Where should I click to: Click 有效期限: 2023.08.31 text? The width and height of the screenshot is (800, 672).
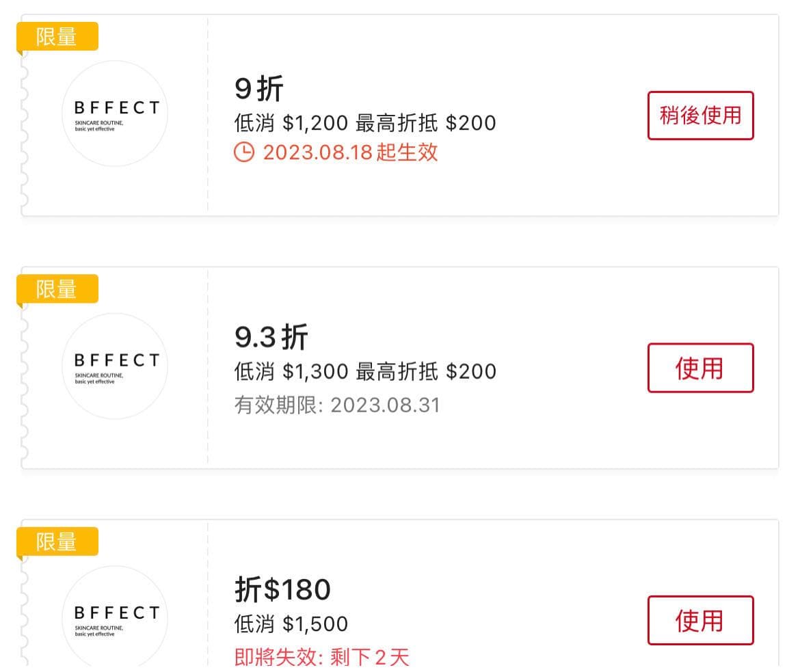coord(337,405)
